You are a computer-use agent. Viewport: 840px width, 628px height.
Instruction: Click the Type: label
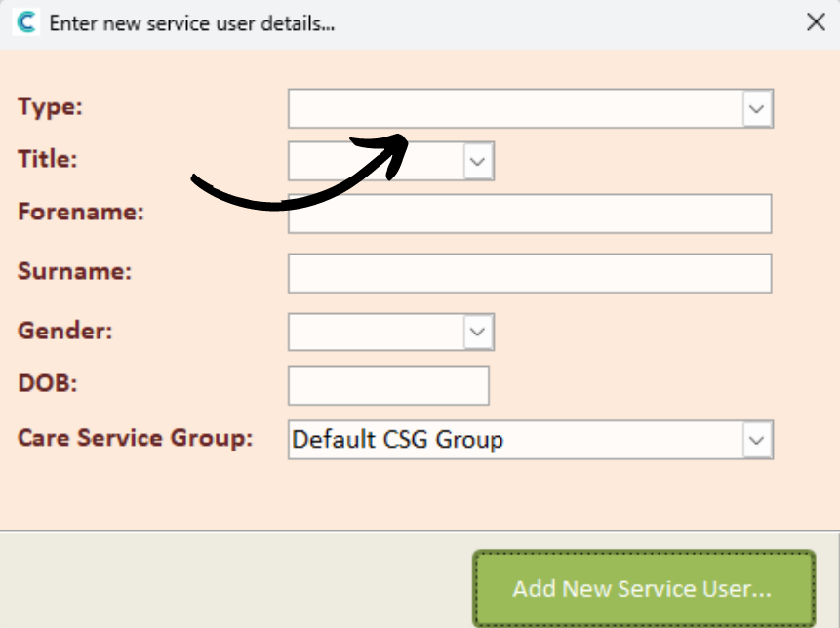point(51,106)
